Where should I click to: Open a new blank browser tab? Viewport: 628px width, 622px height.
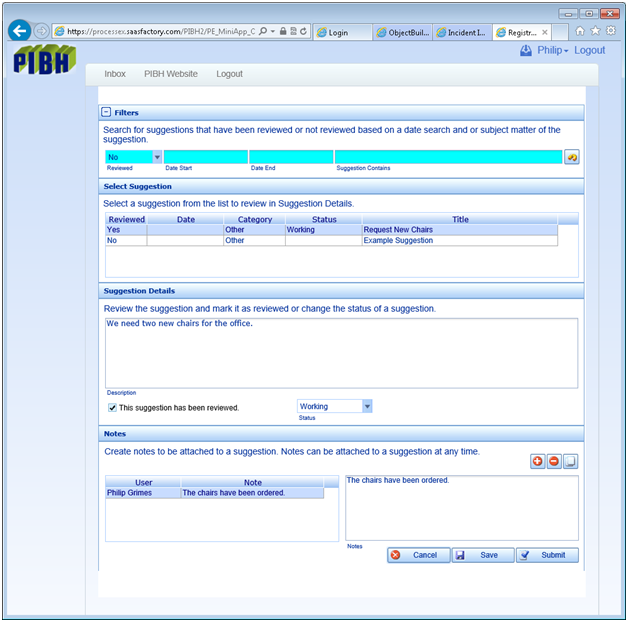(560, 32)
